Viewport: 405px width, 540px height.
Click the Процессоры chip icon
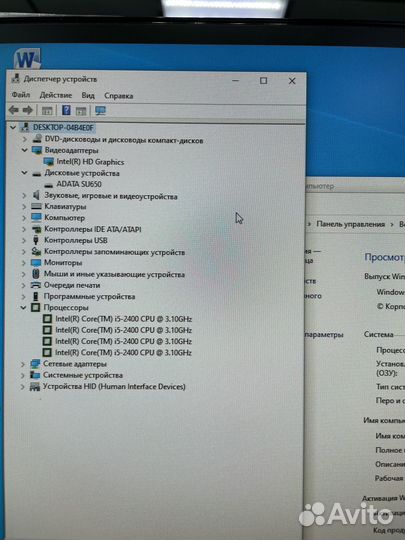click(x=35, y=308)
